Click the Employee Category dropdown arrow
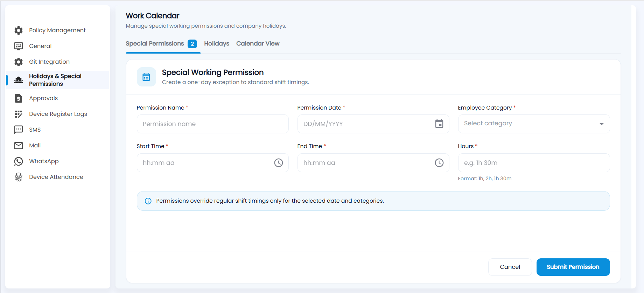The width and height of the screenshot is (644, 293). pyautogui.click(x=602, y=124)
